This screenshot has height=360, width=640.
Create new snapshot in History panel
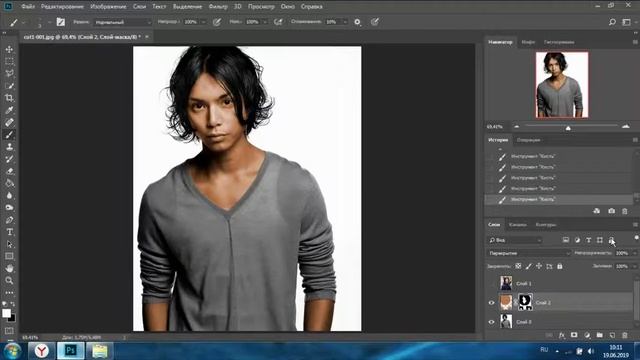[x=611, y=211]
